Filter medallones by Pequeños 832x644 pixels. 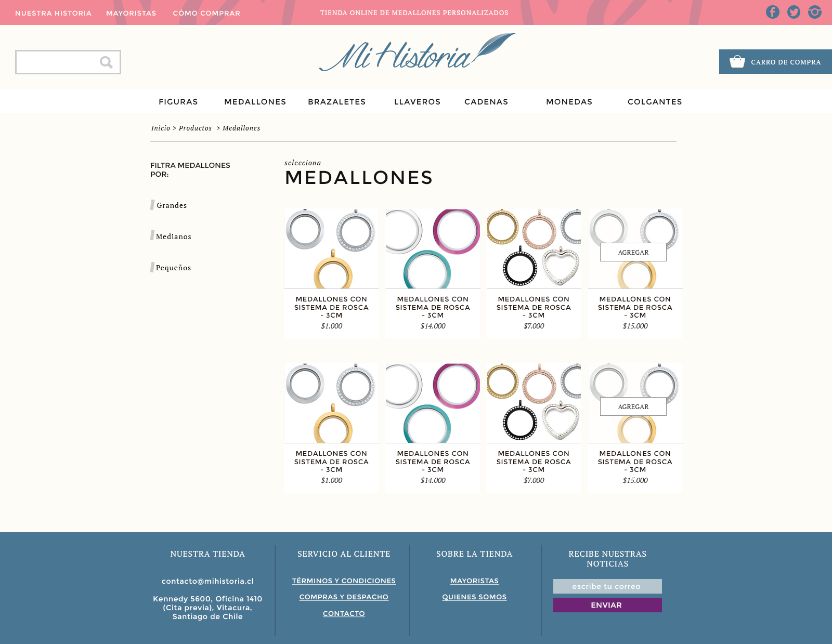[173, 268]
